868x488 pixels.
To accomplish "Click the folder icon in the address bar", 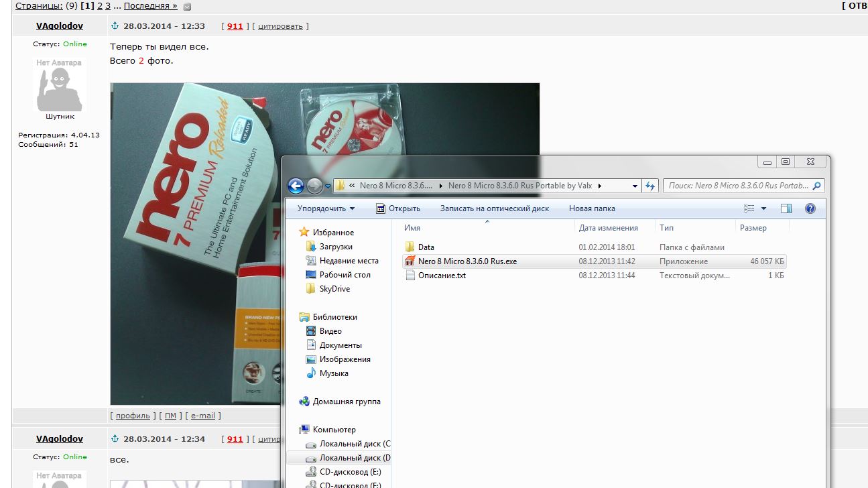I will click(x=340, y=186).
